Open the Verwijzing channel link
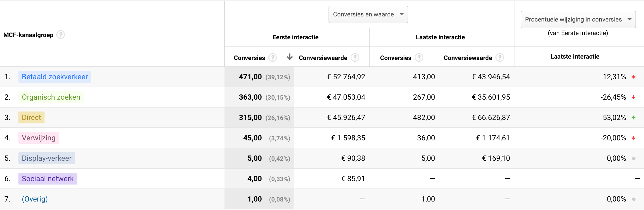Image resolution: width=644 pixels, height=210 pixels. [x=39, y=138]
